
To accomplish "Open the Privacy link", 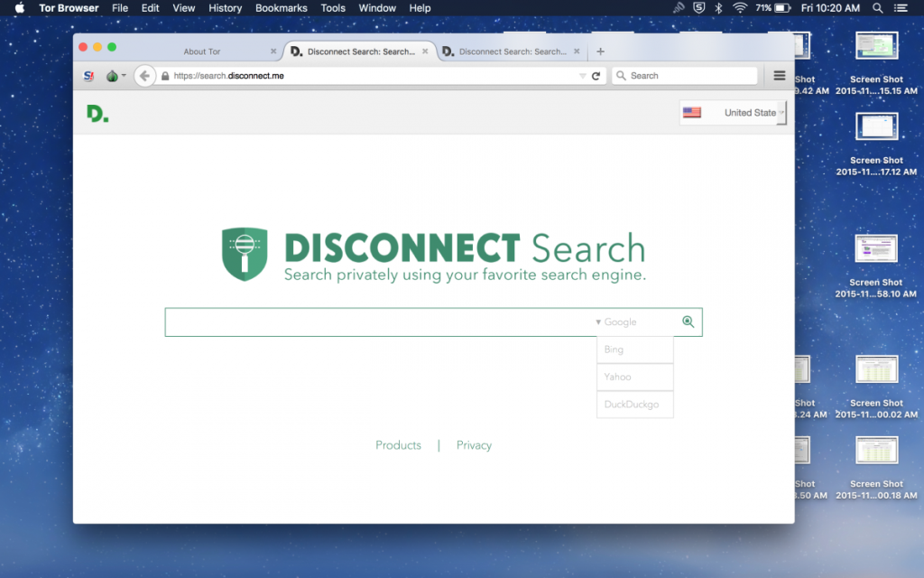I will [474, 445].
